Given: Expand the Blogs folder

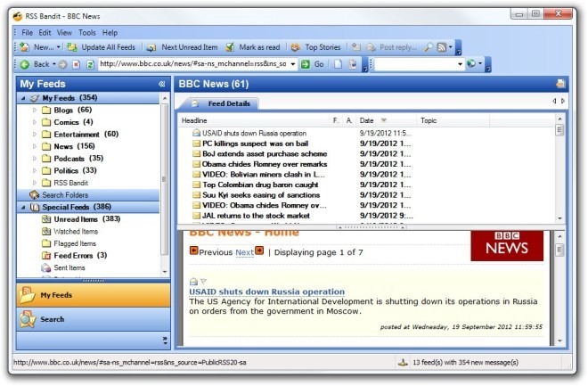Looking at the screenshot, I should point(35,111).
